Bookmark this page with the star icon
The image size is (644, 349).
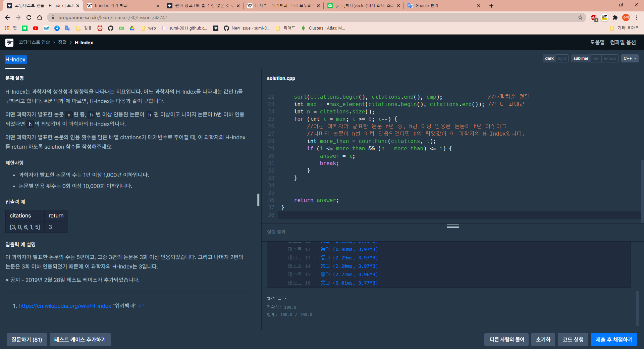click(x=580, y=17)
